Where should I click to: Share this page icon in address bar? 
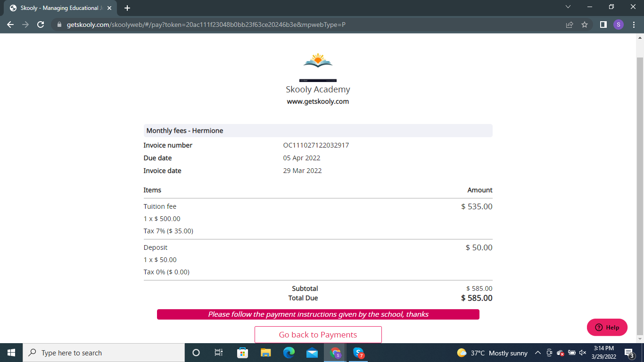click(570, 25)
